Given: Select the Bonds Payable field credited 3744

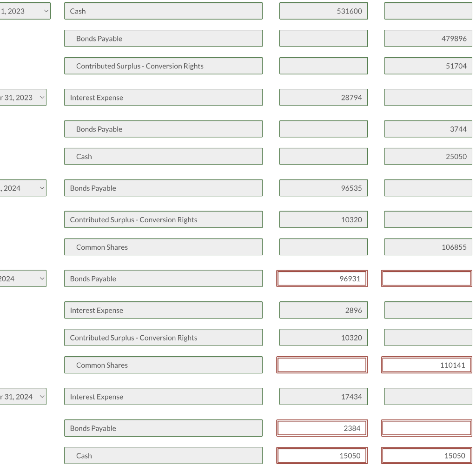Looking at the screenshot, I should tap(163, 129).
